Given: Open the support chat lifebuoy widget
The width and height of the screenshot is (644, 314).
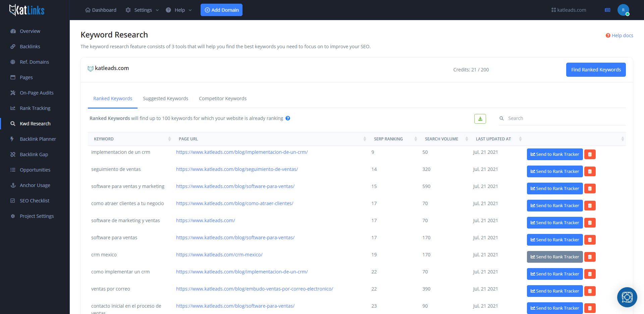Looking at the screenshot, I should pos(627,297).
